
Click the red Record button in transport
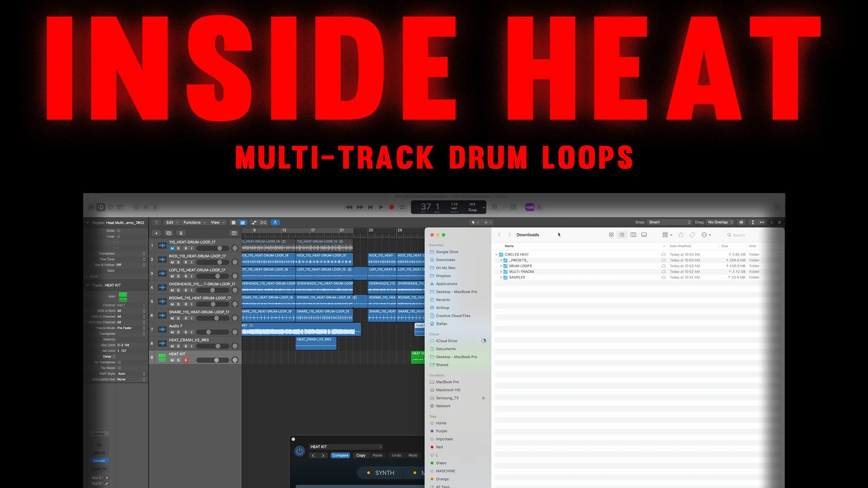click(392, 207)
